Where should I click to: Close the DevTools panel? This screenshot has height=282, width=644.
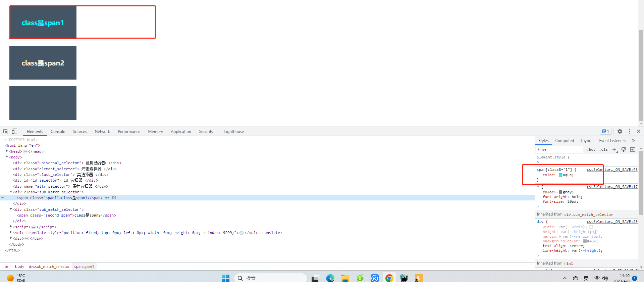639,131
